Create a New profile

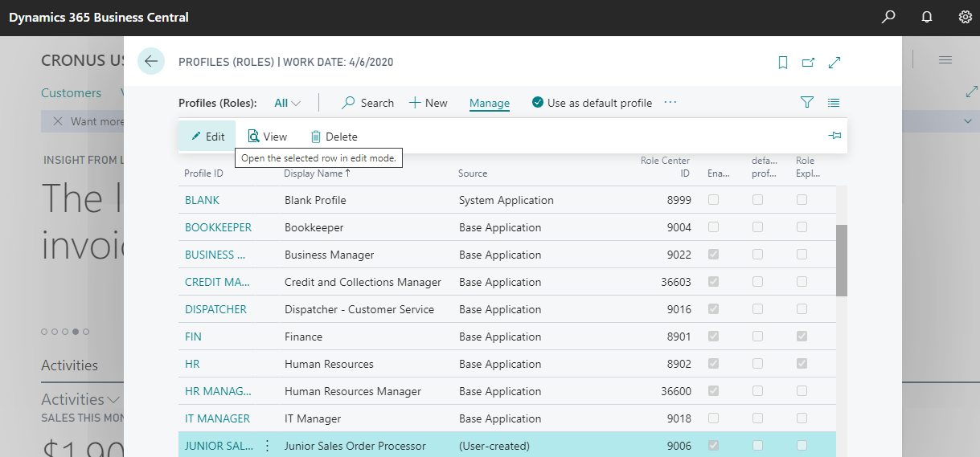pos(428,103)
